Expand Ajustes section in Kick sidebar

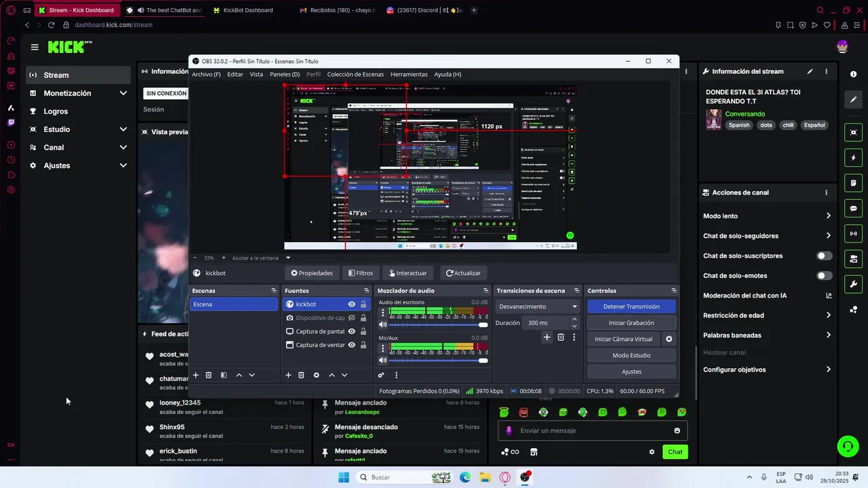pyautogui.click(x=123, y=165)
